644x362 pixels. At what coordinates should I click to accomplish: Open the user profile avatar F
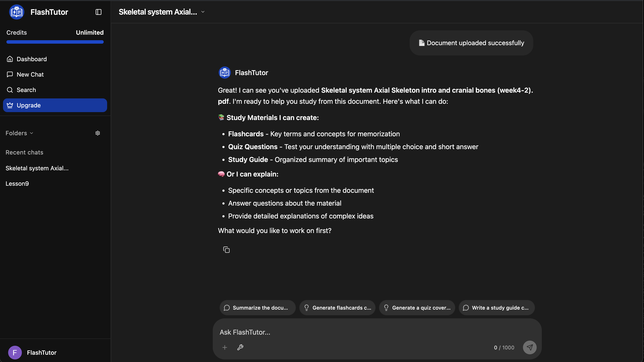coord(15,353)
